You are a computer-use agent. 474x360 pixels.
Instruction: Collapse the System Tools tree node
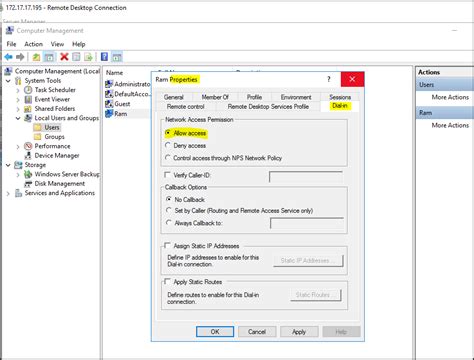pyautogui.click(x=8, y=81)
